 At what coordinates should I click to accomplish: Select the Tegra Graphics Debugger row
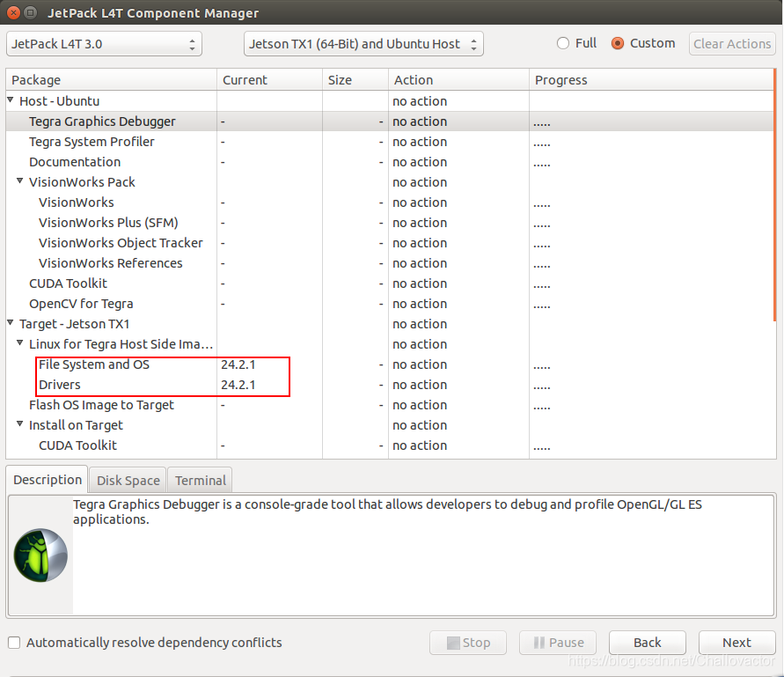click(x=390, y=121)
